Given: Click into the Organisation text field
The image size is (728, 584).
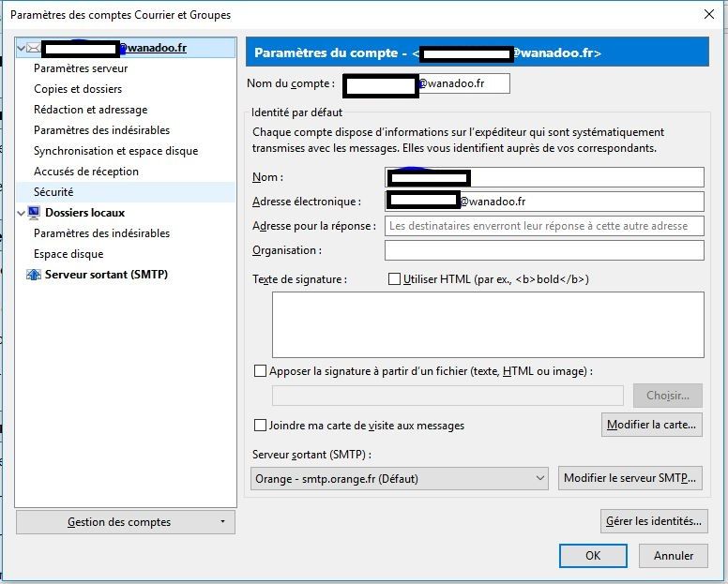Looking at the screenshot, I should [x=544, y=250].
